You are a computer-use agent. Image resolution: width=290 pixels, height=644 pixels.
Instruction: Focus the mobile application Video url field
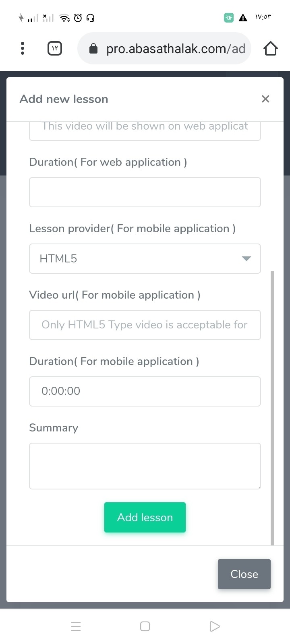145,325
